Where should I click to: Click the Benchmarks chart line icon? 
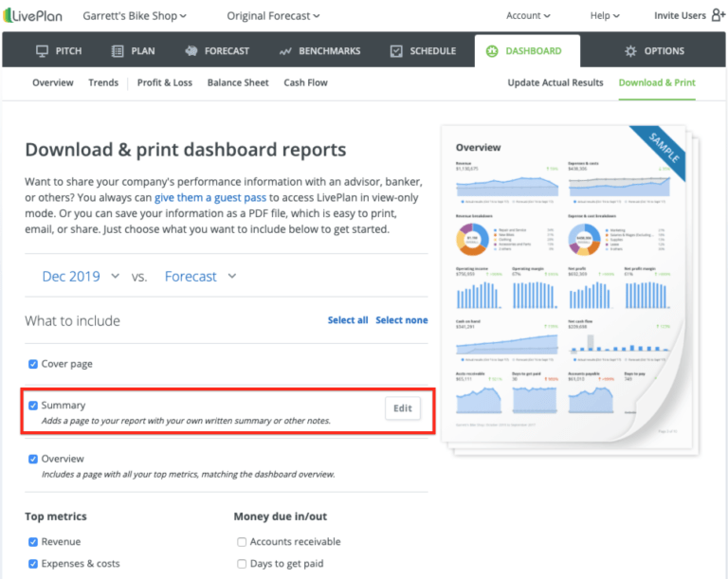pos(285,51)
